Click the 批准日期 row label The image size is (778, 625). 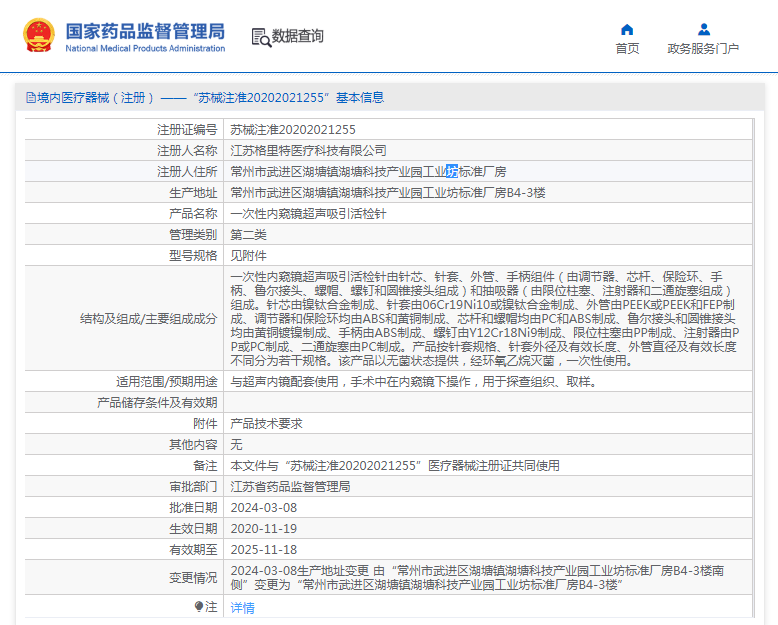click(193, 508)
